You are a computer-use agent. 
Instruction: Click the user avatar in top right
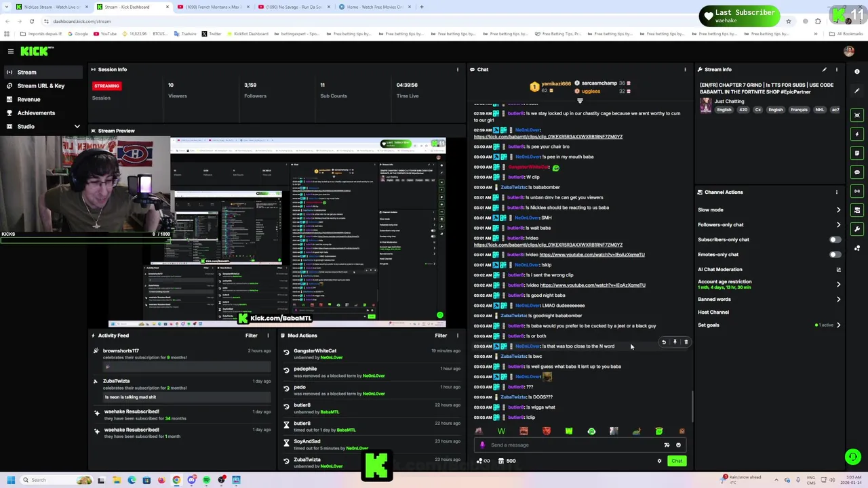click(848, 51)
